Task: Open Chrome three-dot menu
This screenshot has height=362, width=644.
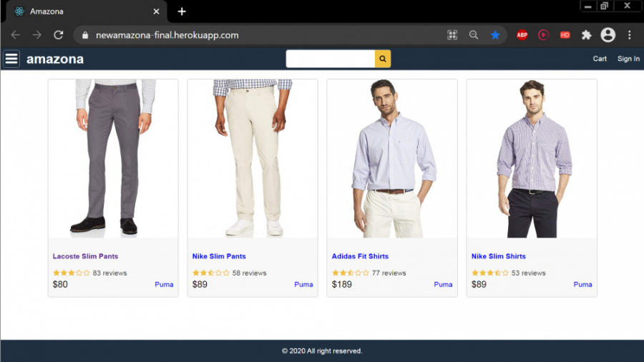Action: pos(629,35)
